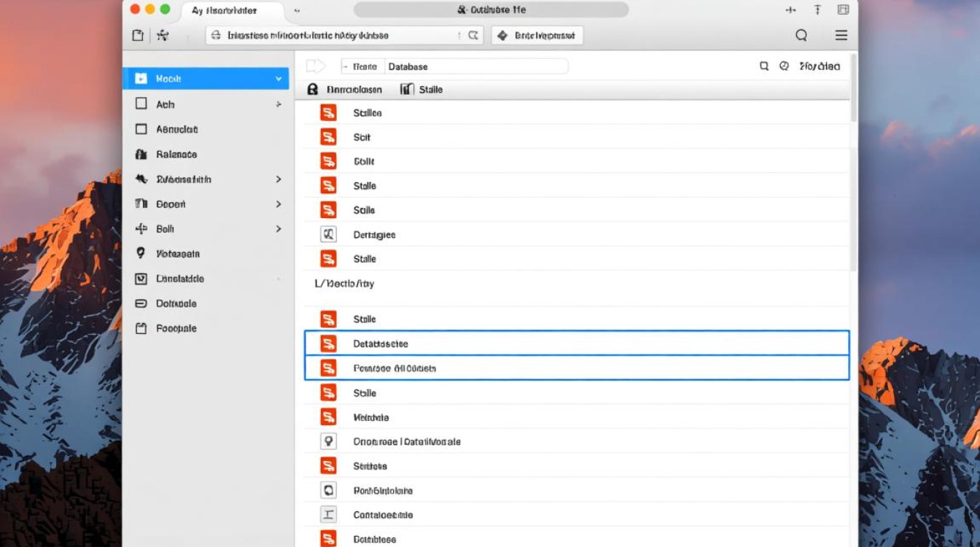
Task: Select the Ralanace item in the sidebar
Action: (176, 155)
